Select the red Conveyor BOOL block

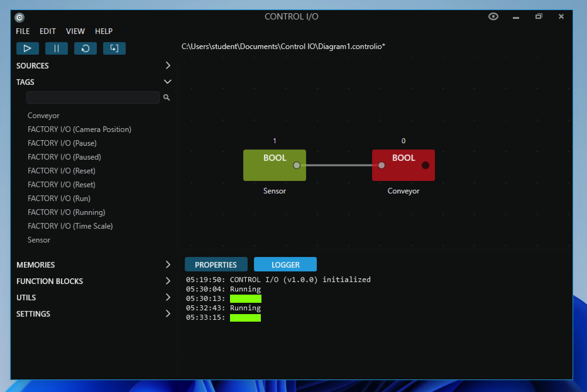click(x=403, y=165)
